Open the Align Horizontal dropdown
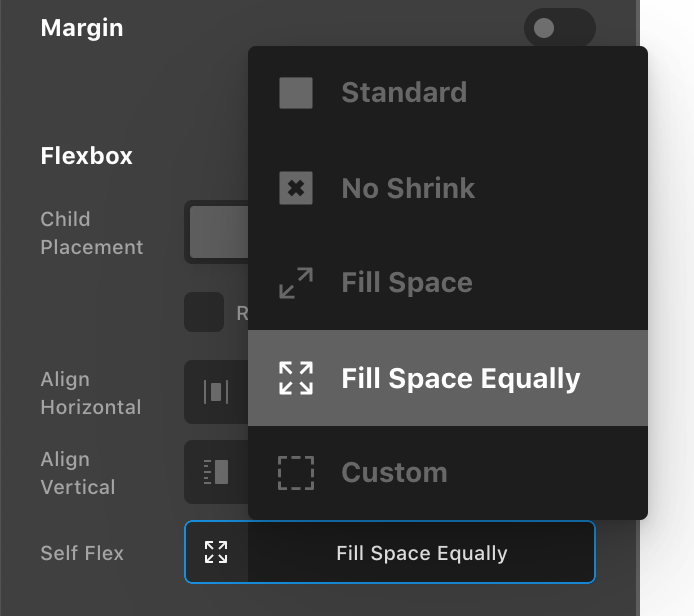 tap(216, 392)
